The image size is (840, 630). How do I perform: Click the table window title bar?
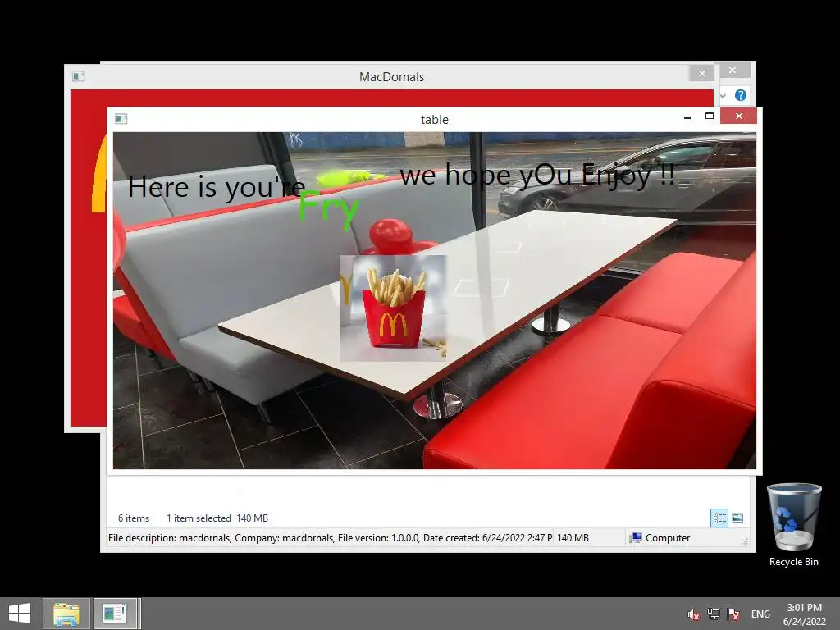point(435,120)
